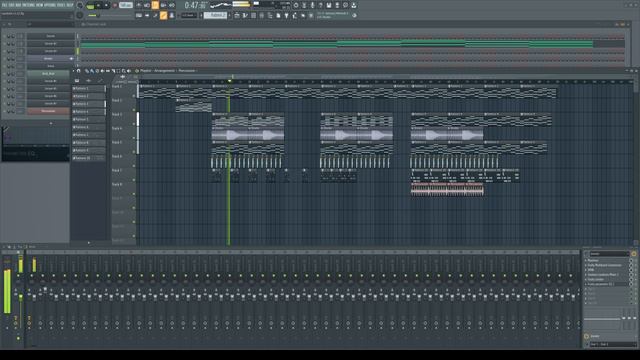Open the Browser icon in toolbar

click(x=270, y=16)
